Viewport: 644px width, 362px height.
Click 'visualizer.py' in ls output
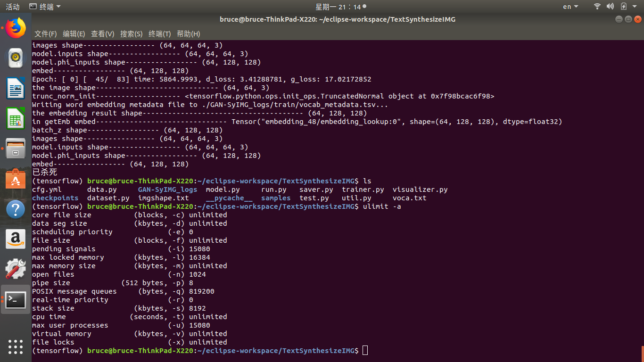pyautogui.click(x=420, y=189)
